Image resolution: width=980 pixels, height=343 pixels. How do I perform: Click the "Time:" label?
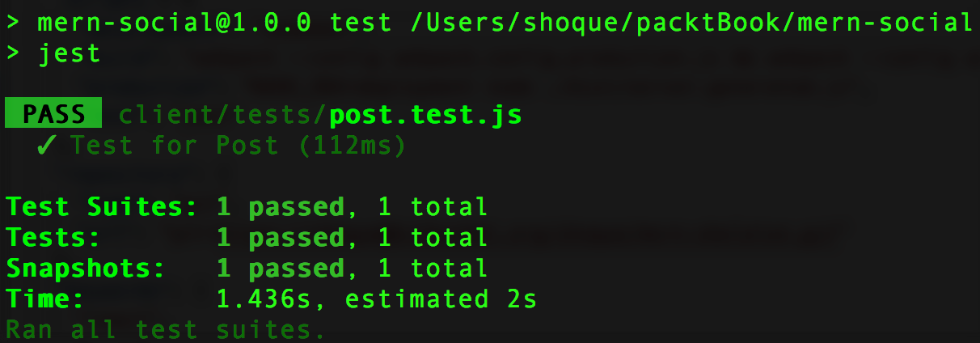45,300
